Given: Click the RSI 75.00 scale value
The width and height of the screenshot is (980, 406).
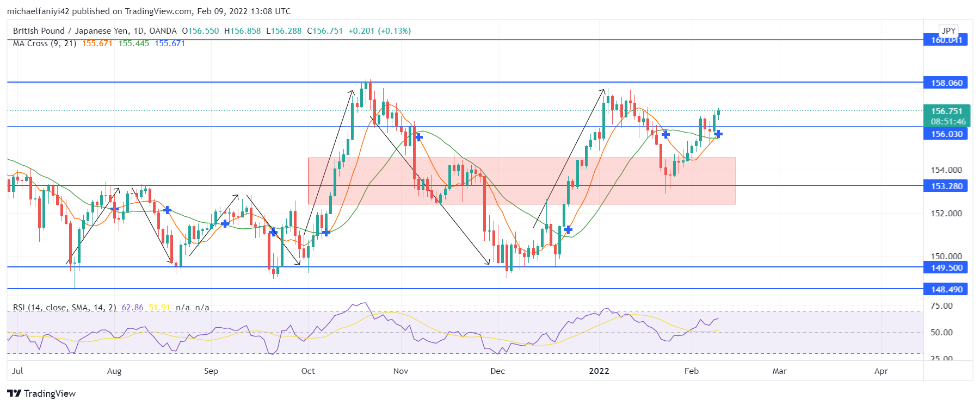Looking at the screenshot, I should click(x=941, y=306).
